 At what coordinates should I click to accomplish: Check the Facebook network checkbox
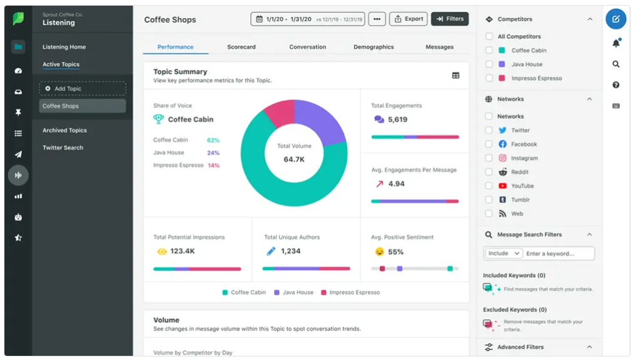pos(489,144)
